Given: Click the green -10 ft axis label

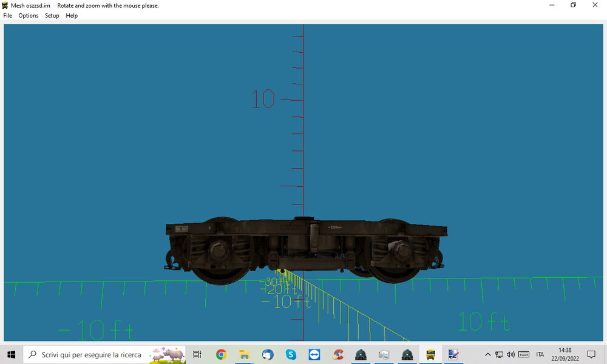Looking at the screenshot, I should 97,330.
